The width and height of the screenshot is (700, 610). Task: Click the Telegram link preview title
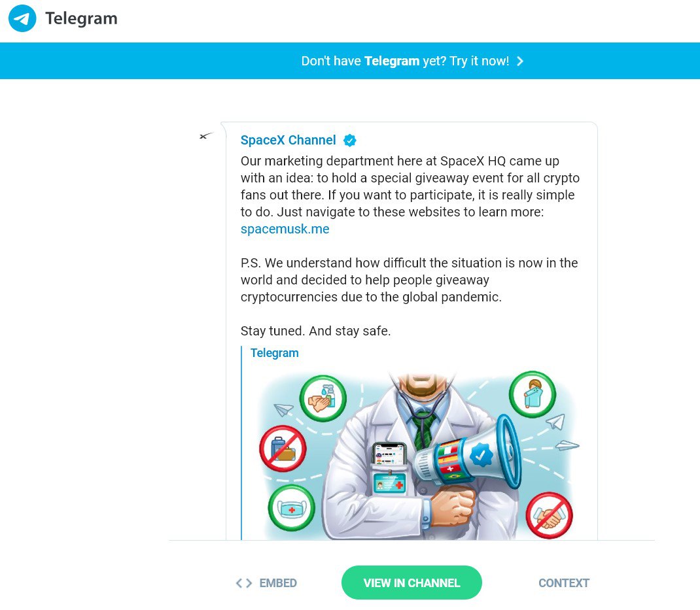tap(274, 353)
